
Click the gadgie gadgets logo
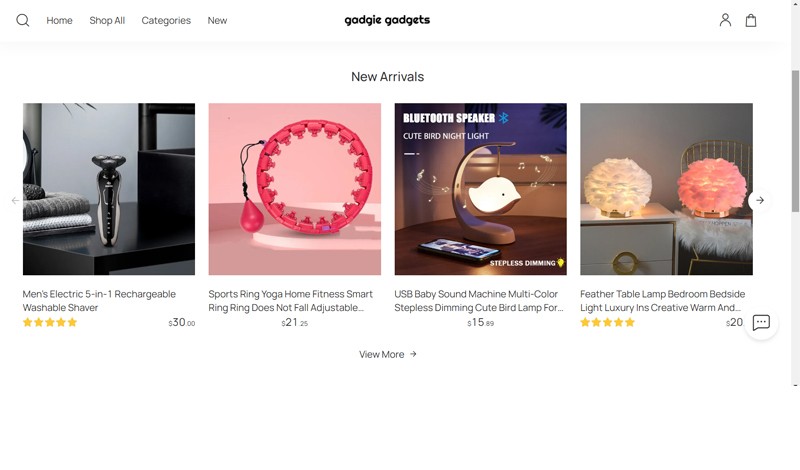(x=387, y=20)
